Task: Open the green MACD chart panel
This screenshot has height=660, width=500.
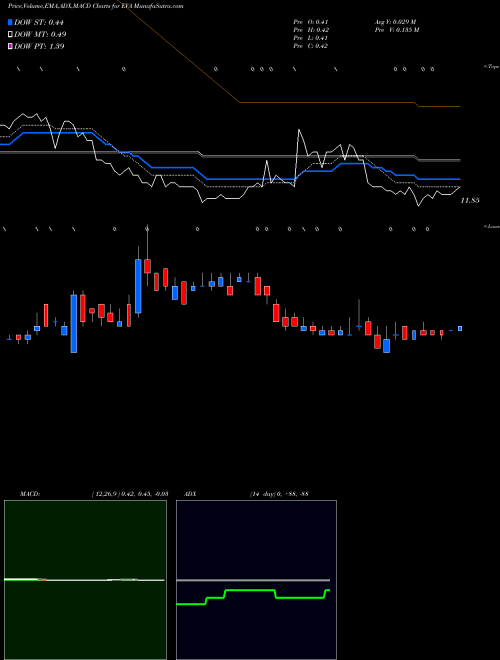Action: point(85,580)
